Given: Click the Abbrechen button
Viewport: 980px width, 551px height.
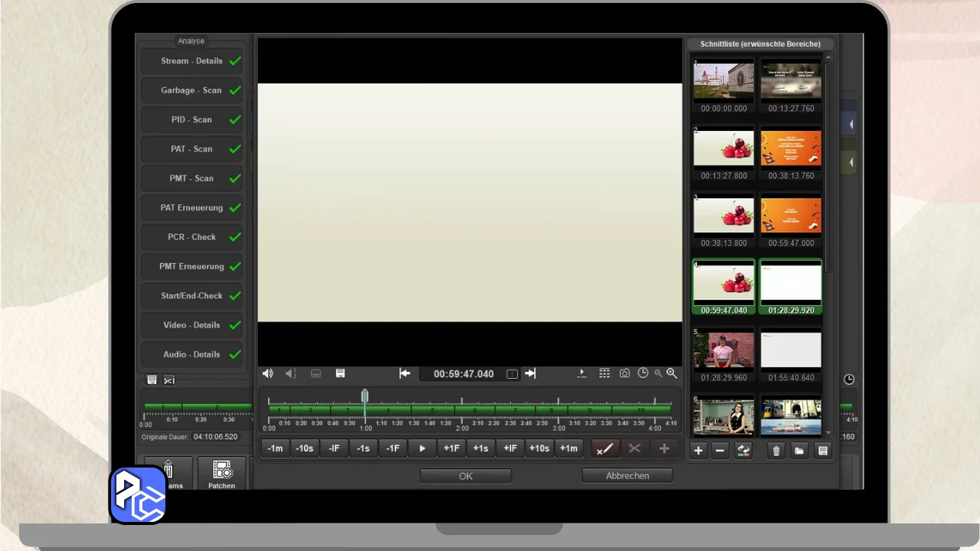Looking at the screenshot, I should [627, 476].
